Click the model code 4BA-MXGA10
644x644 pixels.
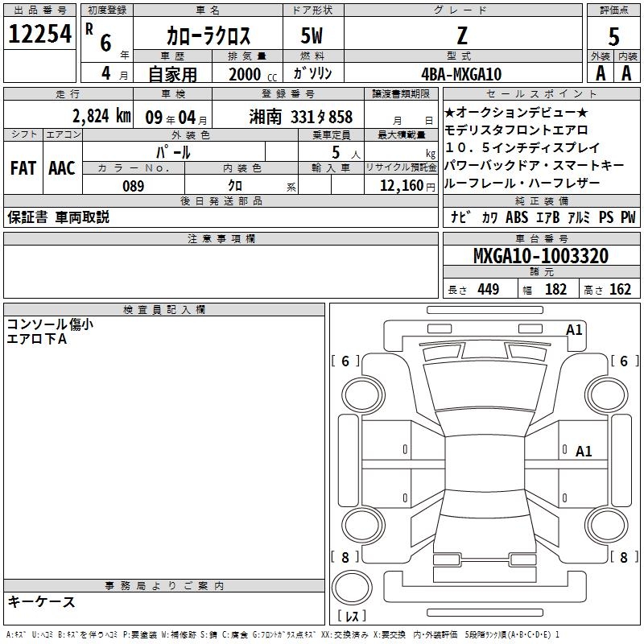tap(461, 74)
